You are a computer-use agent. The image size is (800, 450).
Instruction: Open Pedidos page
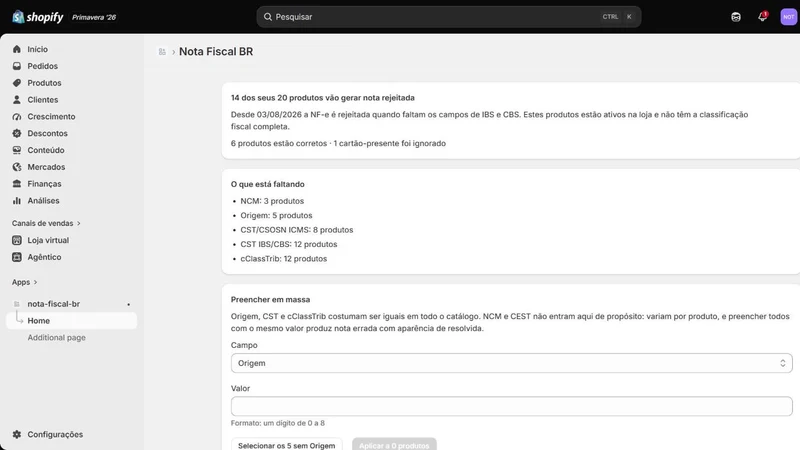point(42,66)
